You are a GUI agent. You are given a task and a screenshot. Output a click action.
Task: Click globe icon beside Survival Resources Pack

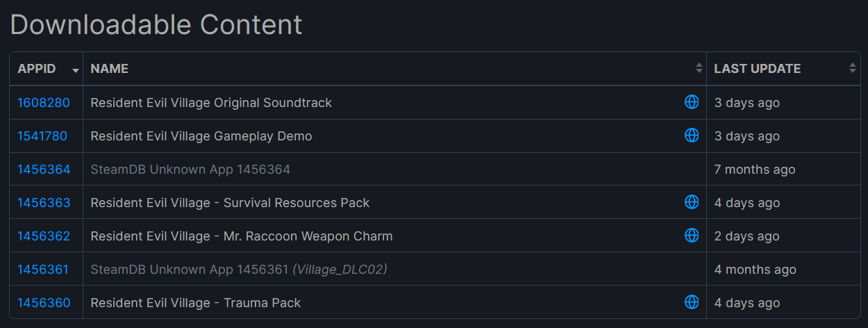point(692,202)
